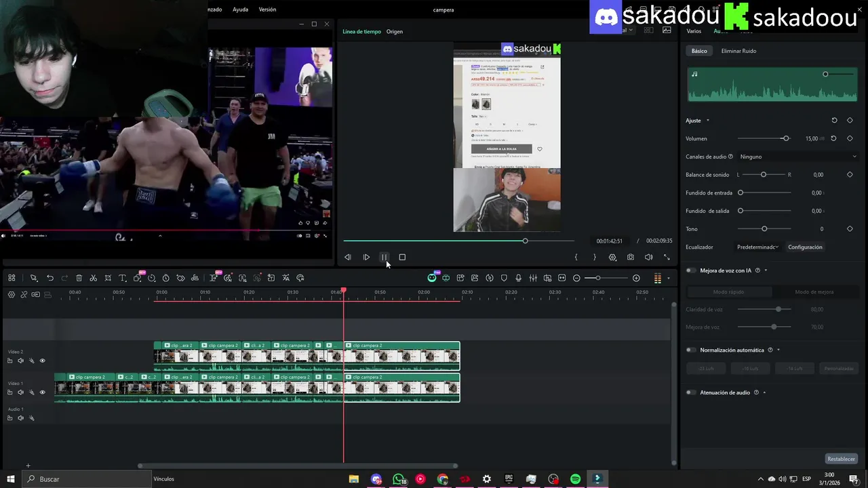Click the mark-in brace icon under preview
The image size is (868, 488).
click(576, 258)
